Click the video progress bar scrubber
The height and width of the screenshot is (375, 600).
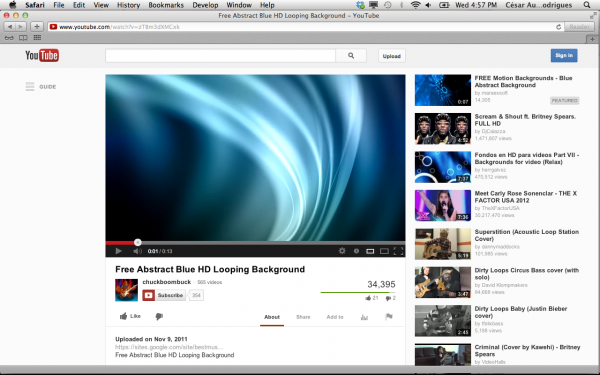click(x=138, y=242)
